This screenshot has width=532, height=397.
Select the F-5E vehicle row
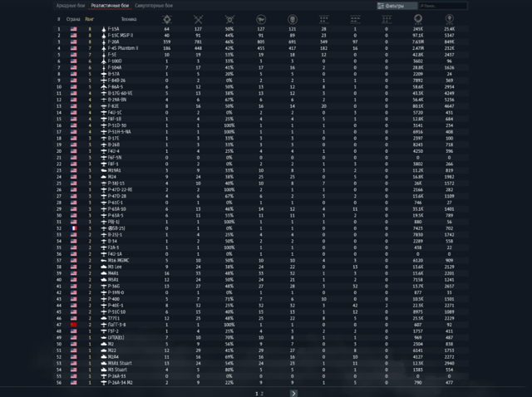coord(260,55)
